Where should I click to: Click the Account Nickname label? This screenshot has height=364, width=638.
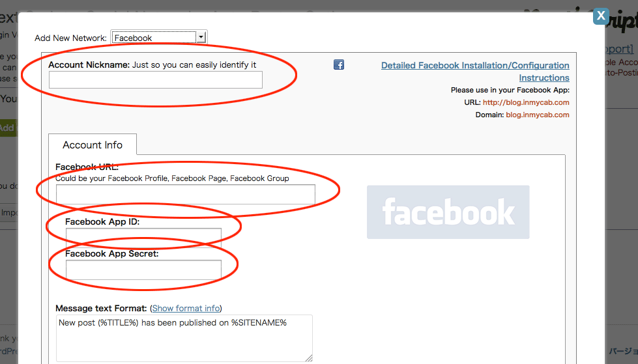pos(89,65)
